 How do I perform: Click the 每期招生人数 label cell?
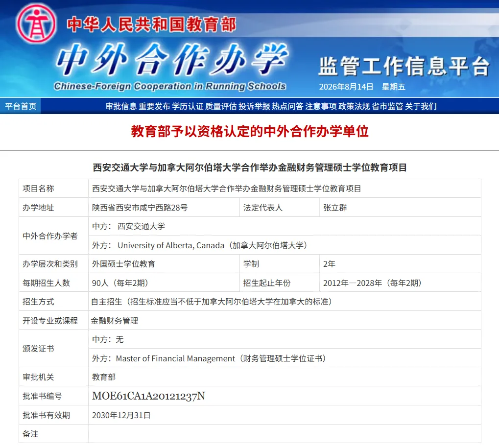coord(53,283)
